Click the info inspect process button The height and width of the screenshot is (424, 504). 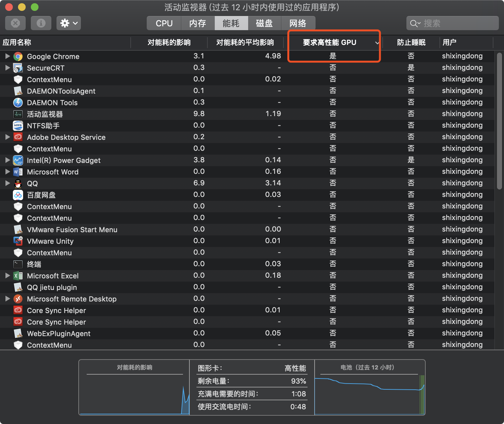coord(41,23)
